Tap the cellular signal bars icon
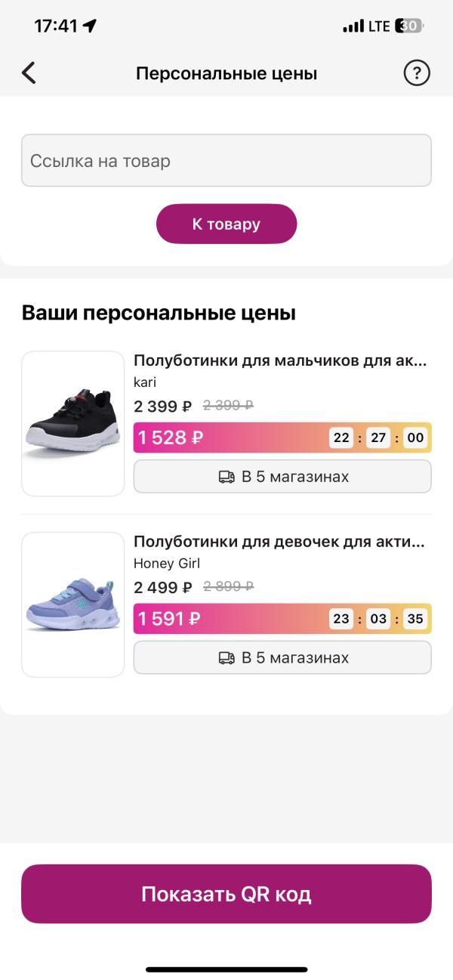Viewport: 453px width, 980px height. 353,26
